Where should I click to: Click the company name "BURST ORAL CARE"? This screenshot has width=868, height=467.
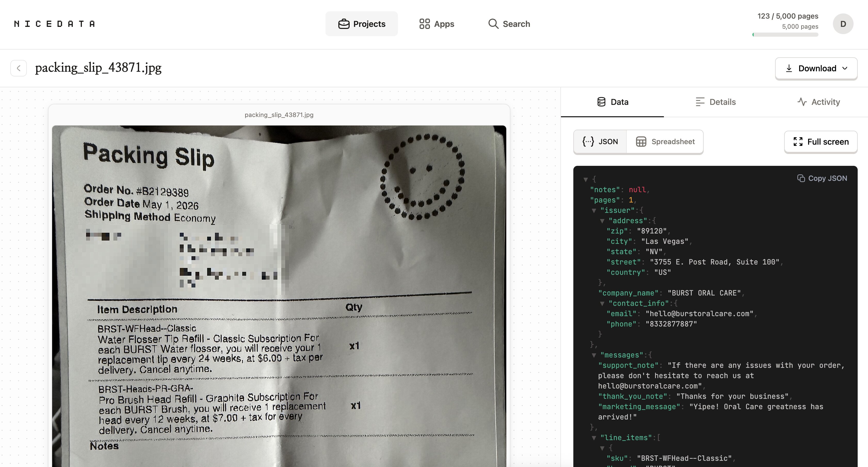click(x=704, y=293)
